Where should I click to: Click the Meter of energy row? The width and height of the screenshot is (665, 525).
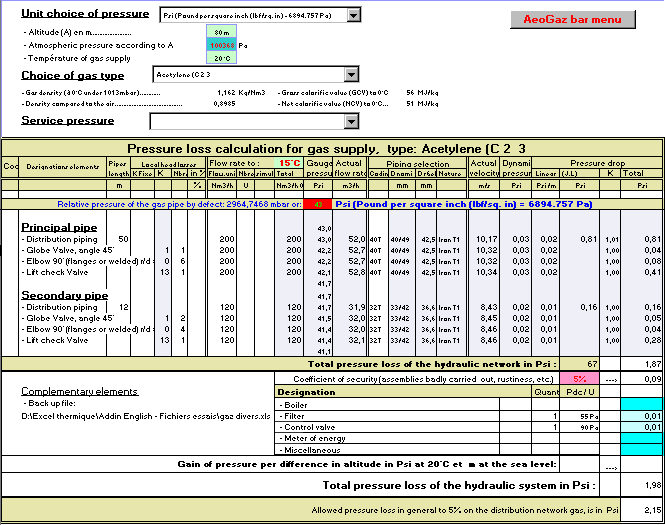387,438
